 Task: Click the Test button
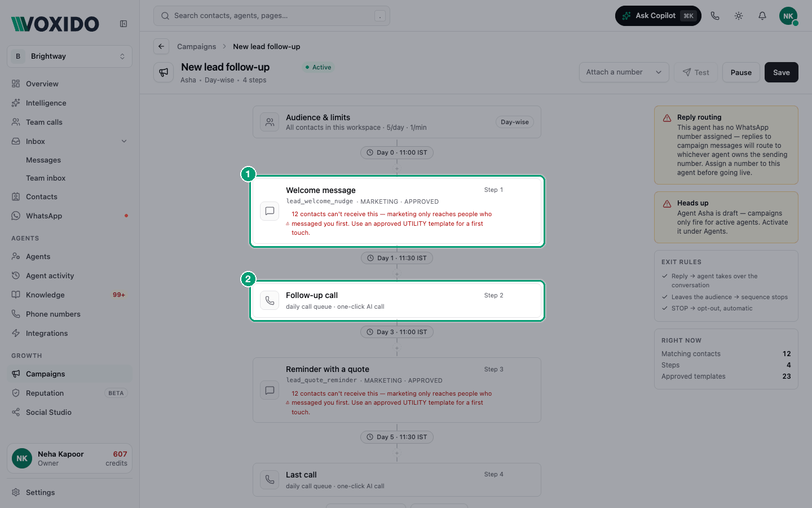pos(696,72)
